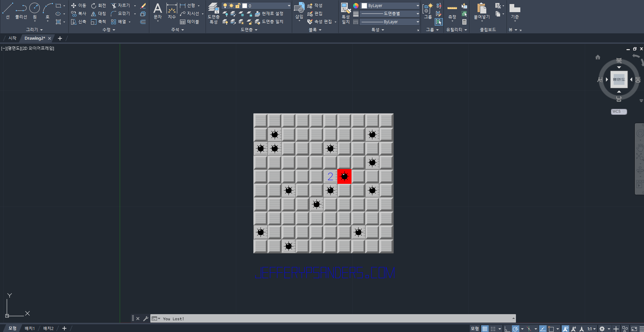Click the viewport label 2D 와이어프레임

tap(38, 48)
